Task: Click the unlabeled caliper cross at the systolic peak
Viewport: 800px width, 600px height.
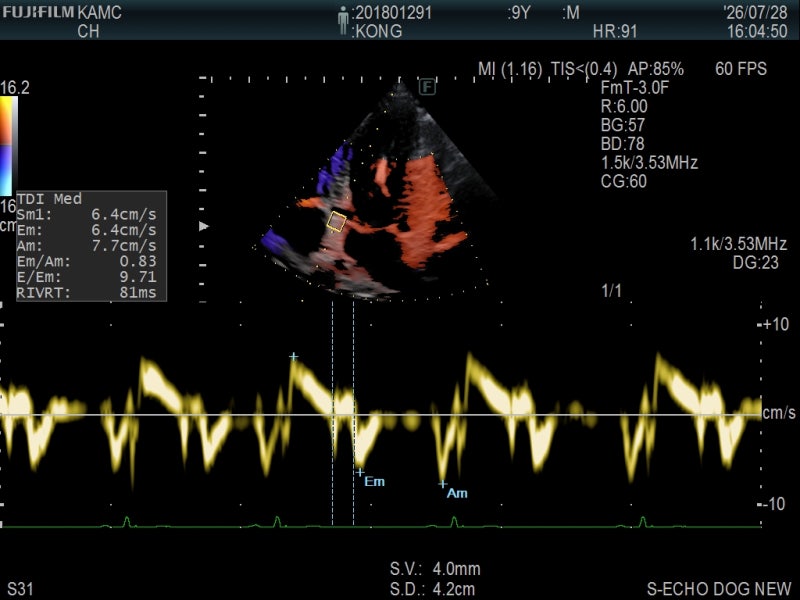Action: [293, 356]
